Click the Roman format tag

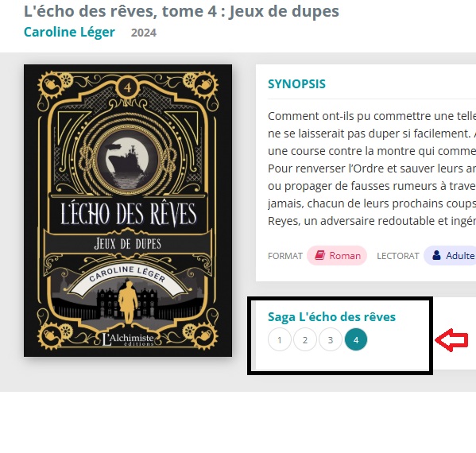(337, 256)
